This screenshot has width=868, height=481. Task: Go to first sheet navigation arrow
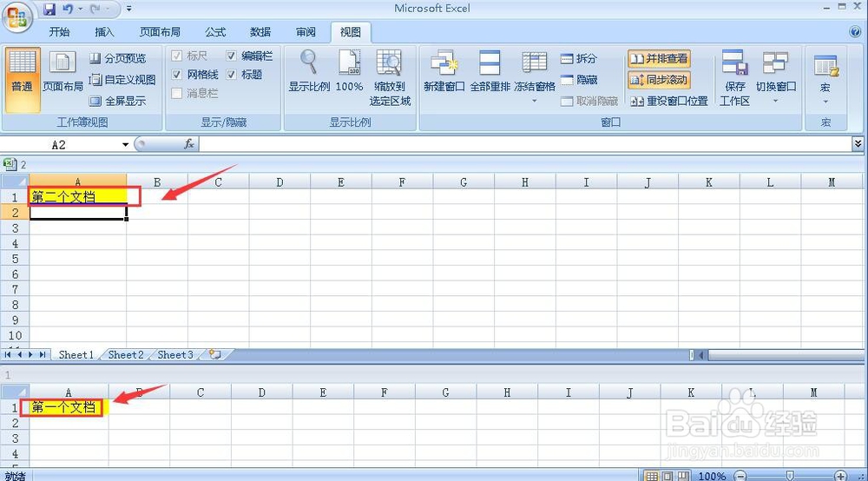[8, 354]
